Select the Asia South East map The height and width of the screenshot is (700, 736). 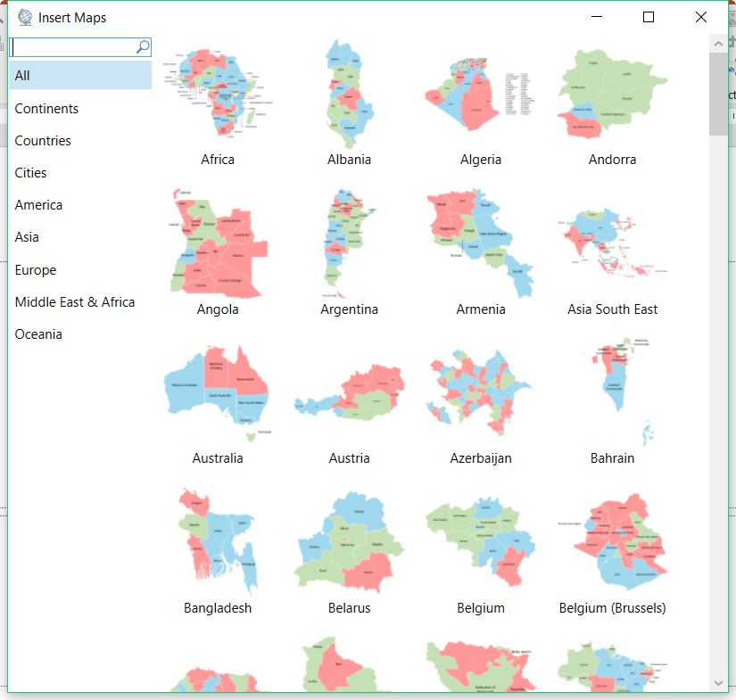pyautogui.click(x=612, y=243)
